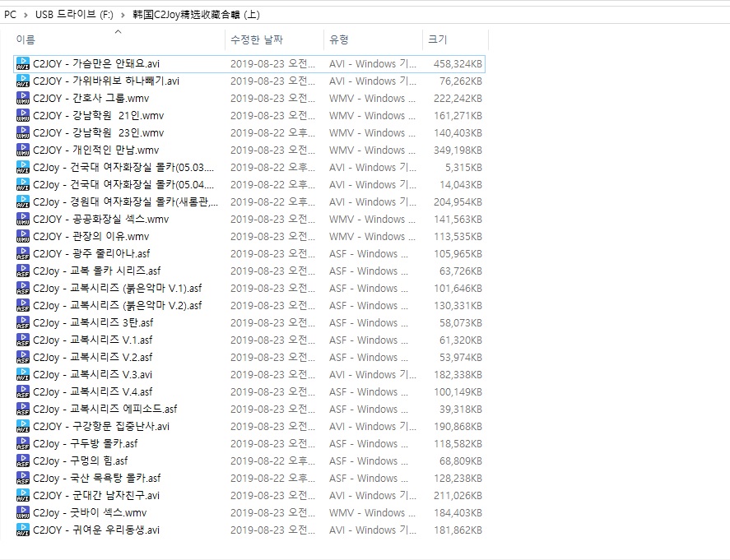Viewport: 730px width, 560px height.
Task: Expand the chevron after USB 드라이브 (F:)
Action: pyautogui.click(x=123, y=15)
